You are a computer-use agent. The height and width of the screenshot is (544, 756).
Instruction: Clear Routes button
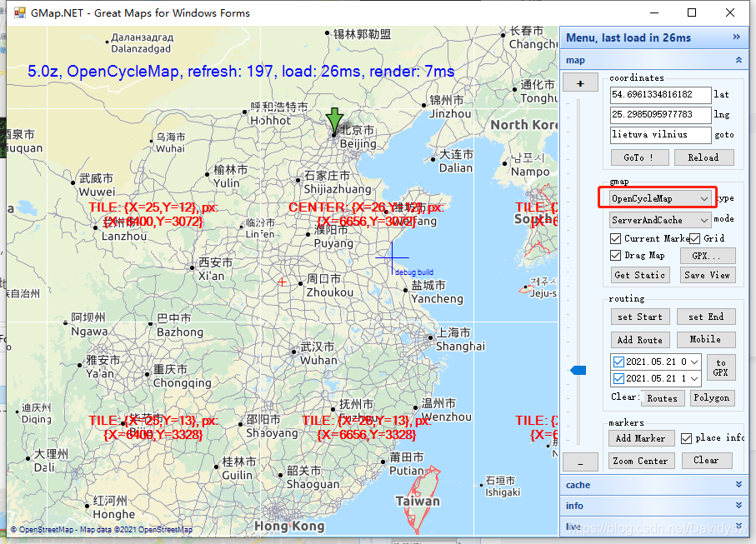pyautogui.click(x=663, y=398)
